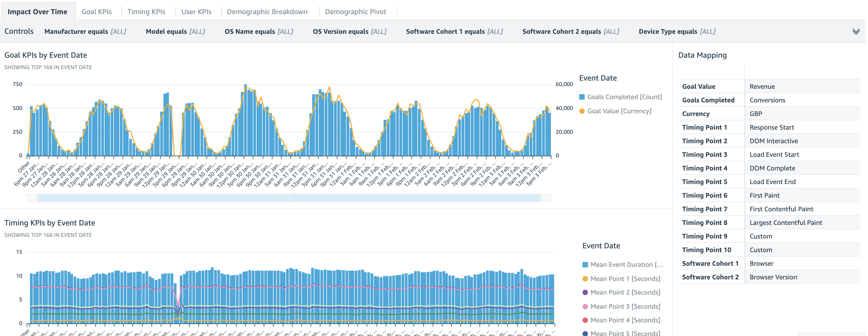Viewport: 868px width, 336px height.
Task: Switch to Timing KPIs tab
Action: 146,12
